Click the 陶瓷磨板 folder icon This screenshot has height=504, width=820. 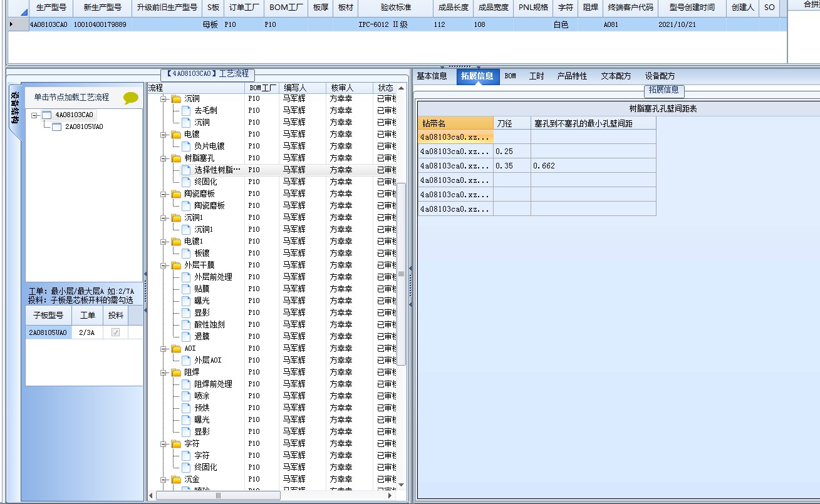[176, 193]
